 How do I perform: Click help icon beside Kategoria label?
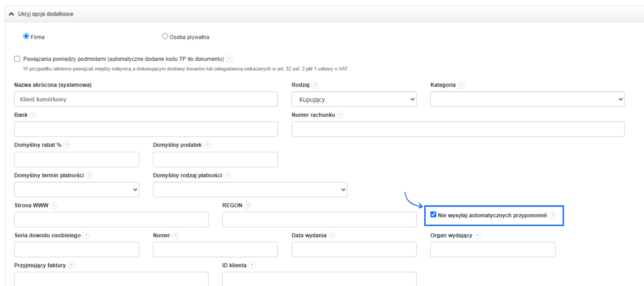461,85
